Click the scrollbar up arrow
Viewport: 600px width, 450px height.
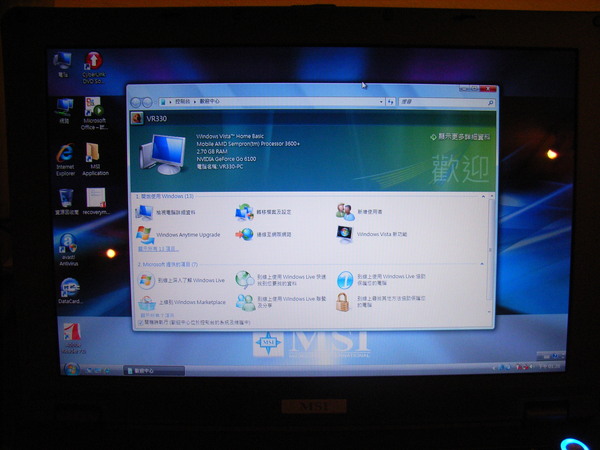pos(492,196)
